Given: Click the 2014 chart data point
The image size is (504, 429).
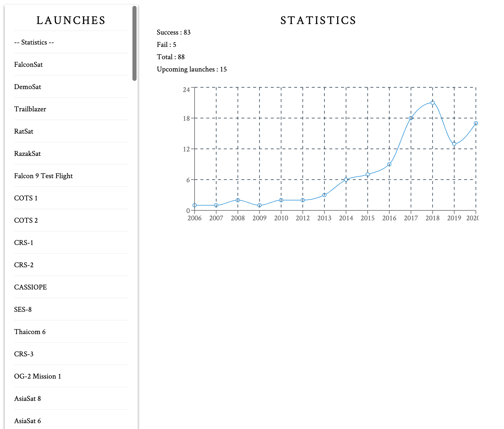Looking at the screenshot, I should [x=346, y=180].
